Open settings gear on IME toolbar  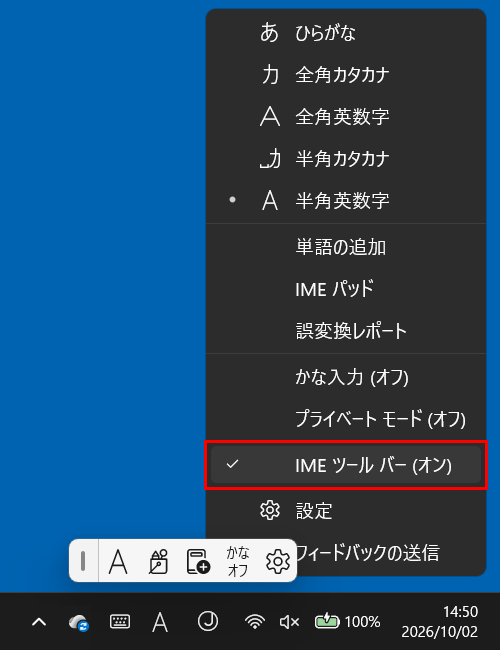(277, 562)
